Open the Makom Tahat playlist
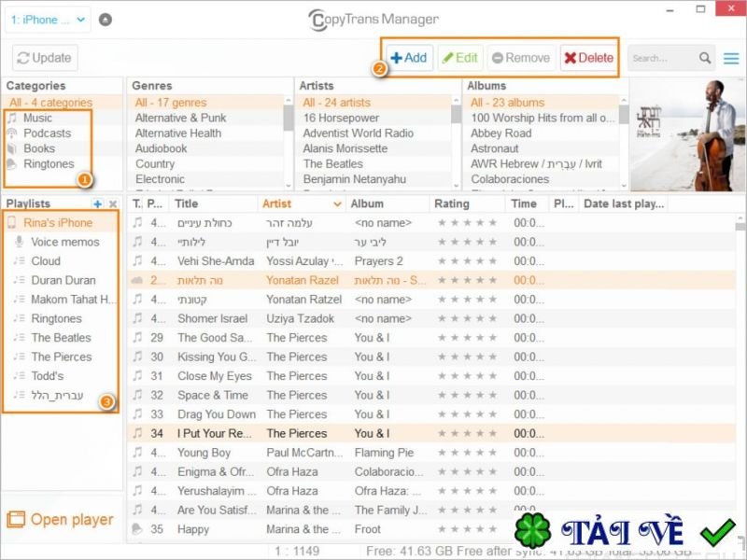 [x=73, y=299]
